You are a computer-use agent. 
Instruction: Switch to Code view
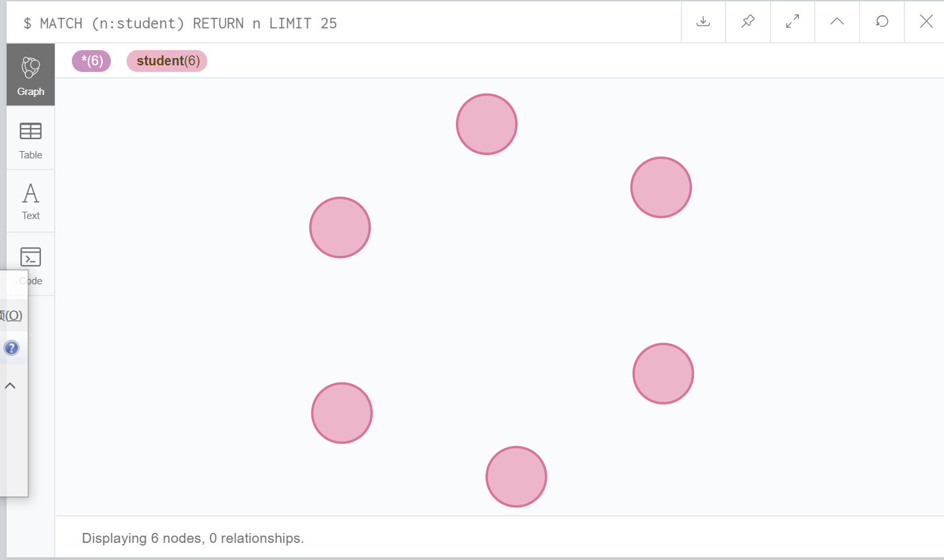[x=31, y=264]
